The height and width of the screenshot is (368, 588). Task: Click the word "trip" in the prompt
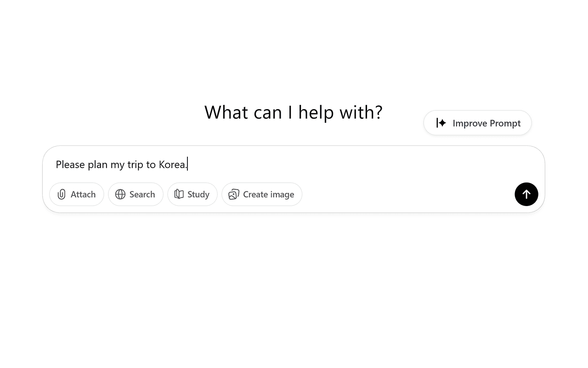136,165
